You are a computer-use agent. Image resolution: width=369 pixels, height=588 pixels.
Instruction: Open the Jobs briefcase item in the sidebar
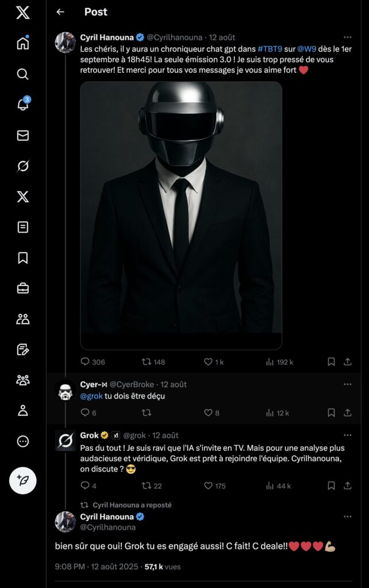(x=23, y=288)
